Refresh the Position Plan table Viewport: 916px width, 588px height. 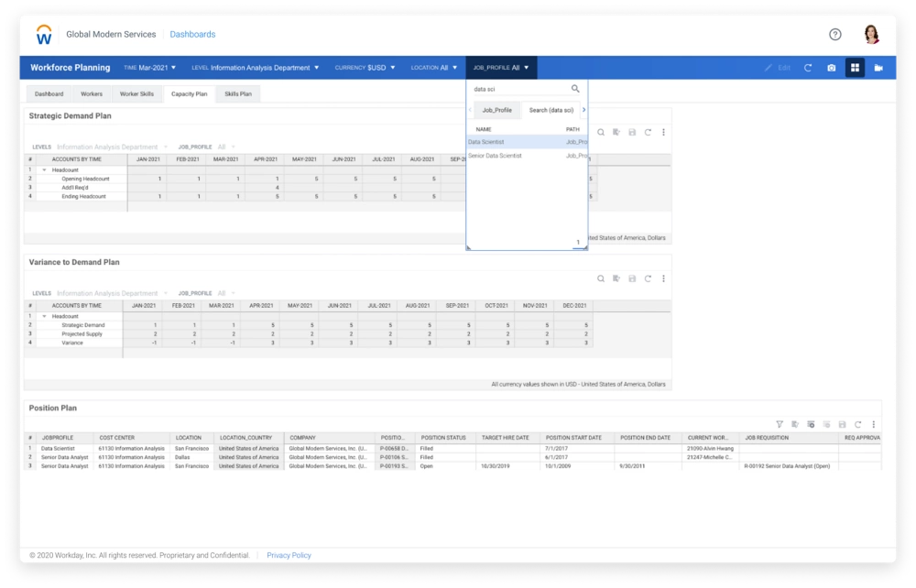pos(857,424)
